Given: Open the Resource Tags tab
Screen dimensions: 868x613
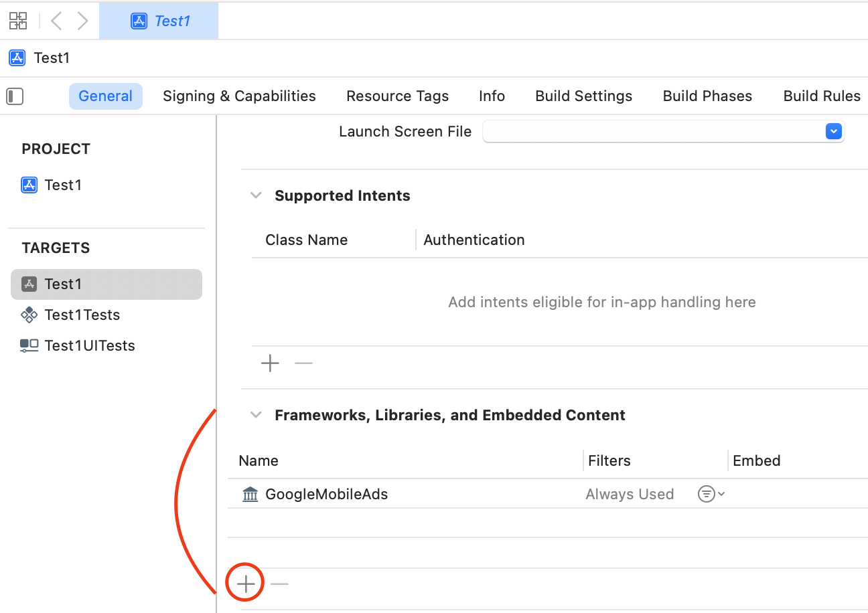Looking at the screenshot, I should tap(397, 96).
